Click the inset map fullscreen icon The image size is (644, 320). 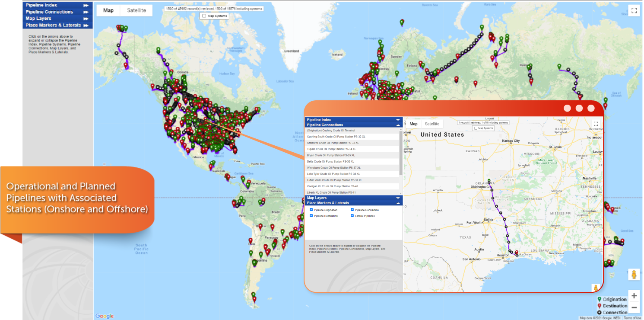pos(596,124)
